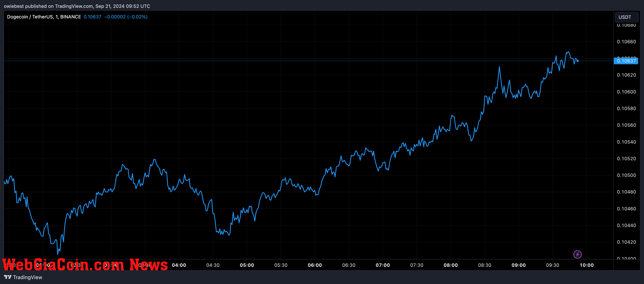Open the USDT currency selector
644x284 pixels.
626,17
